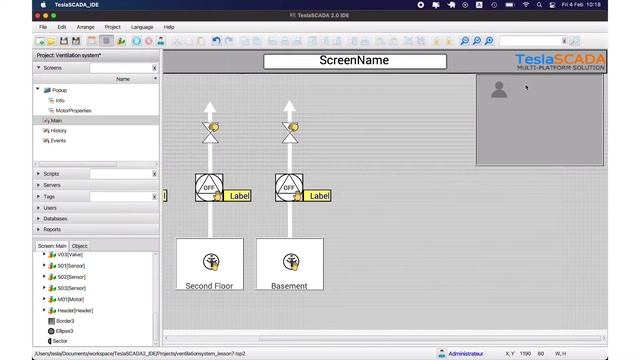This screenshot has height=360, width=640.
Task: Click the Undo arrow icon
Action: click(216, 41)
